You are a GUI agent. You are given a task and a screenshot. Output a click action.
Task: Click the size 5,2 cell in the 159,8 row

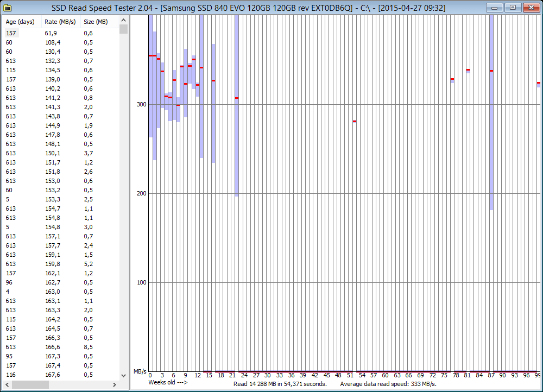(x=89, y=264)
